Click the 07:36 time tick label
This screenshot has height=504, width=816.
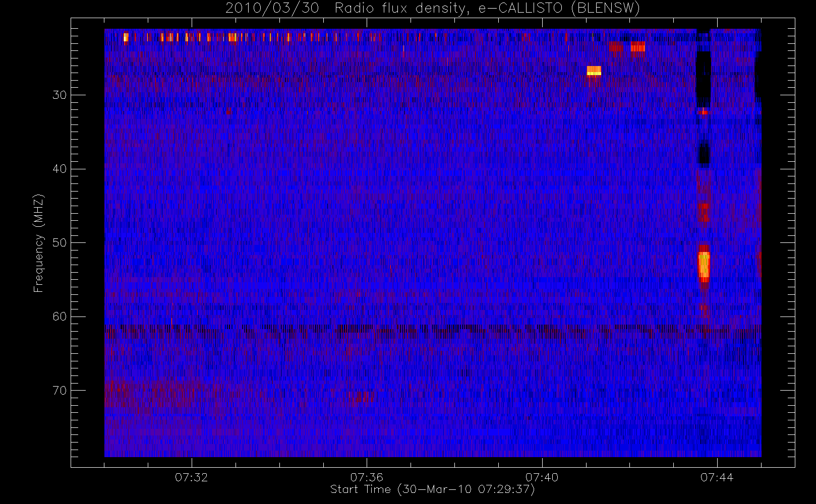pos(367,477)
